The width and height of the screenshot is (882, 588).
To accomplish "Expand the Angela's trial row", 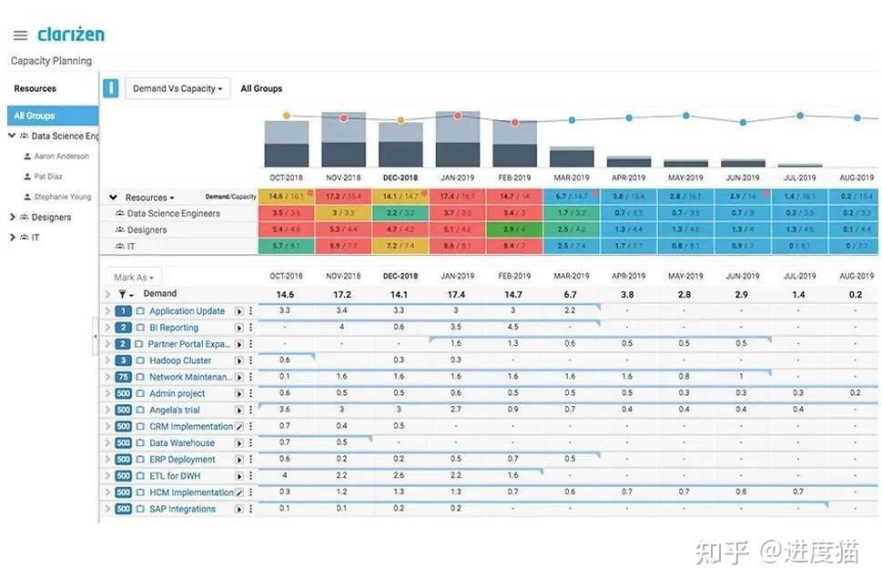I will [107, 411].
